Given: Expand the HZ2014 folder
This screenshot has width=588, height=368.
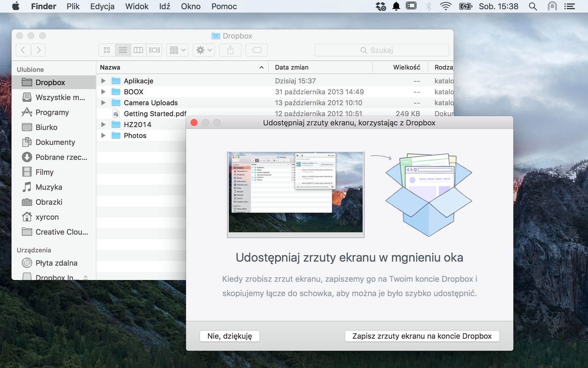Looking at the screenshot, I should click(103, 125).
